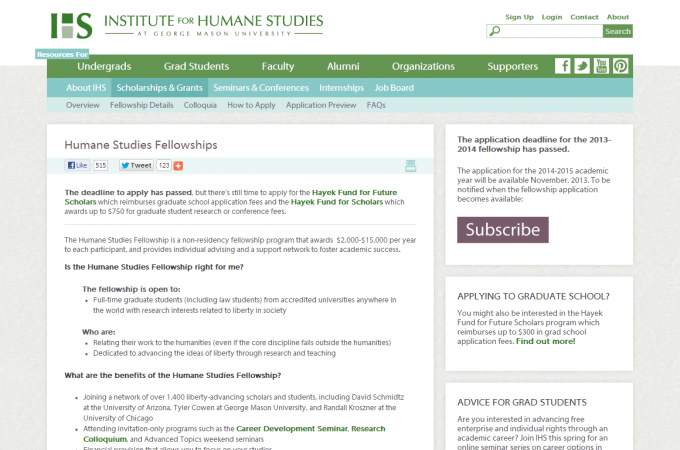The width and height of the screenshot is (680, 450).
Task: Click the 'Who are:' subheading
Action: coord(98,332)
